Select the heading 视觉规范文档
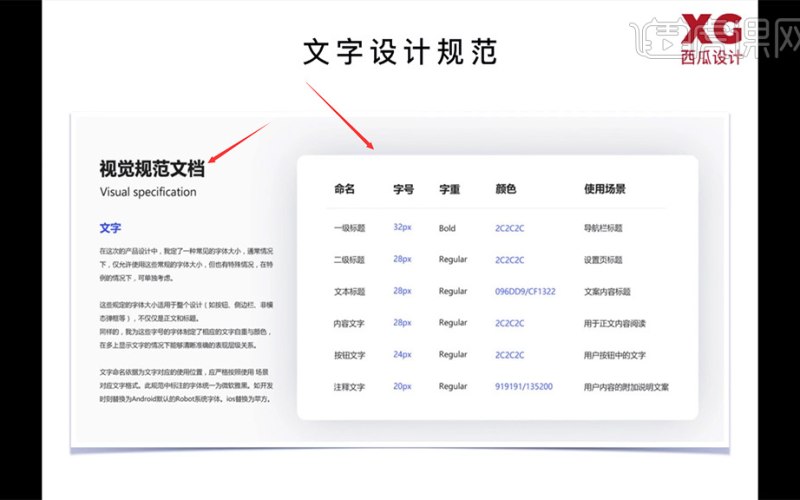Viewport: 800px width, 500px height. click(x=152, y=169)
